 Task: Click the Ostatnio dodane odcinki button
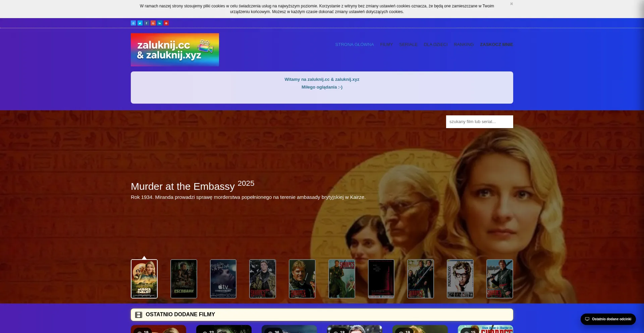click(x=608, y=319)
